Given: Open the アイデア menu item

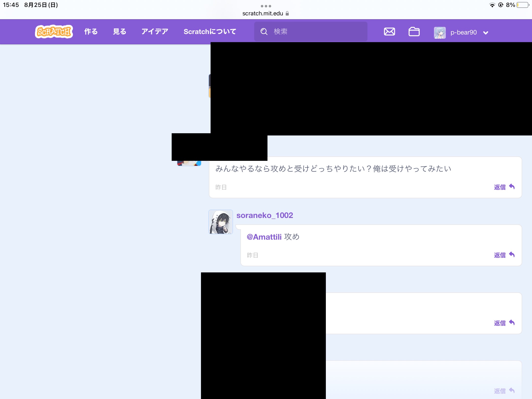Looking at the screenshot, I should coord(155,32).
